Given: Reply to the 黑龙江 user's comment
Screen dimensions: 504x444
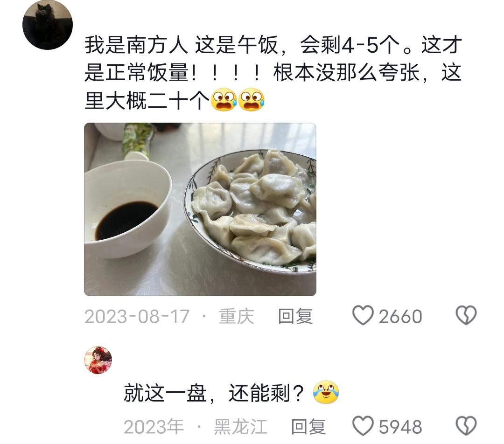Looking at the screenshot, I should pos(308,427).
